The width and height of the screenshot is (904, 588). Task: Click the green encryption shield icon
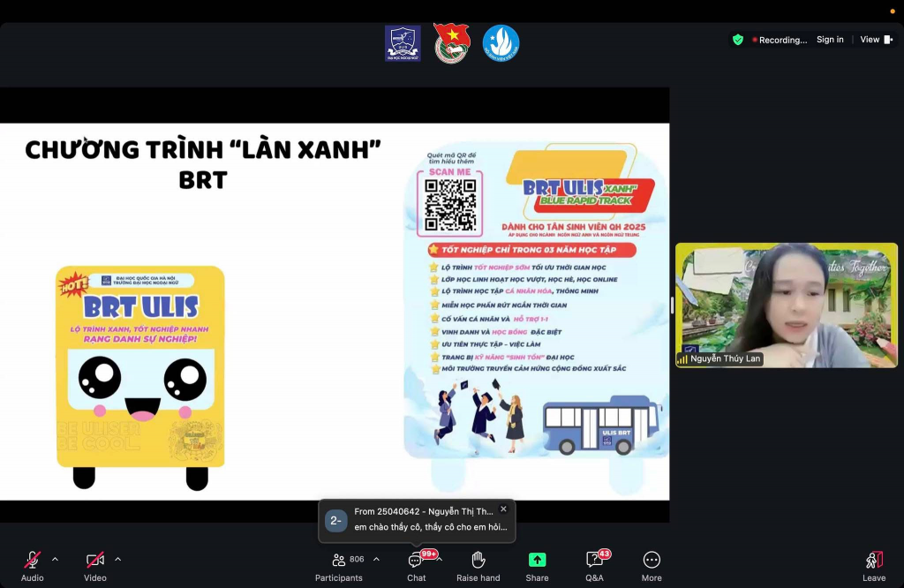coord(738,40)
